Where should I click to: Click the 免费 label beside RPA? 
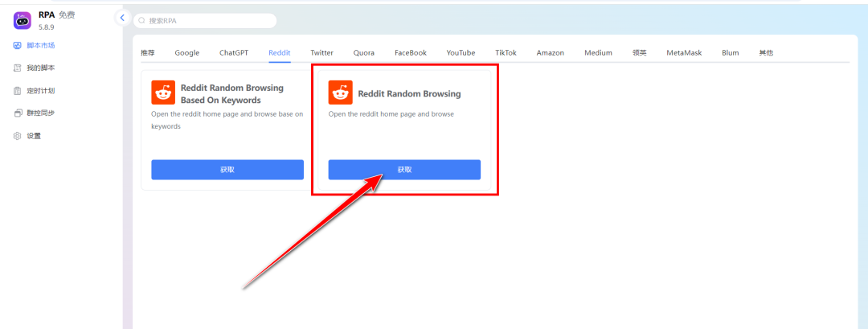67,15
